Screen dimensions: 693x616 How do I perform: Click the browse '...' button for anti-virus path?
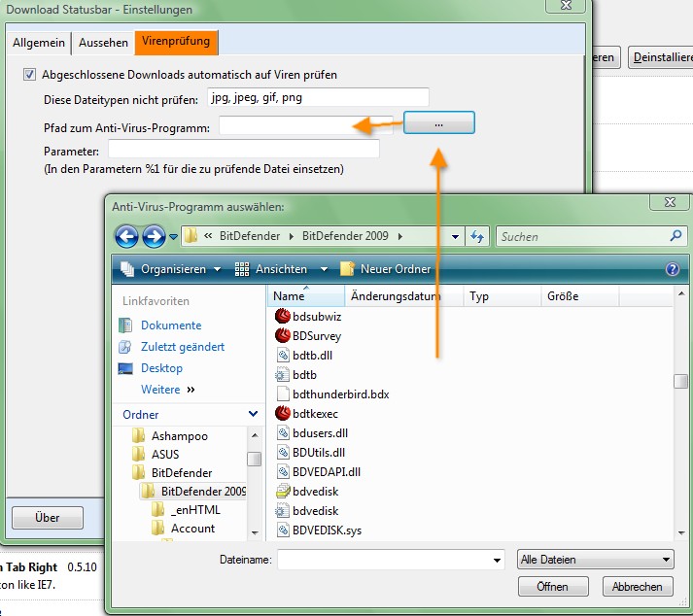pyautogui.click(x=439, y=122)
